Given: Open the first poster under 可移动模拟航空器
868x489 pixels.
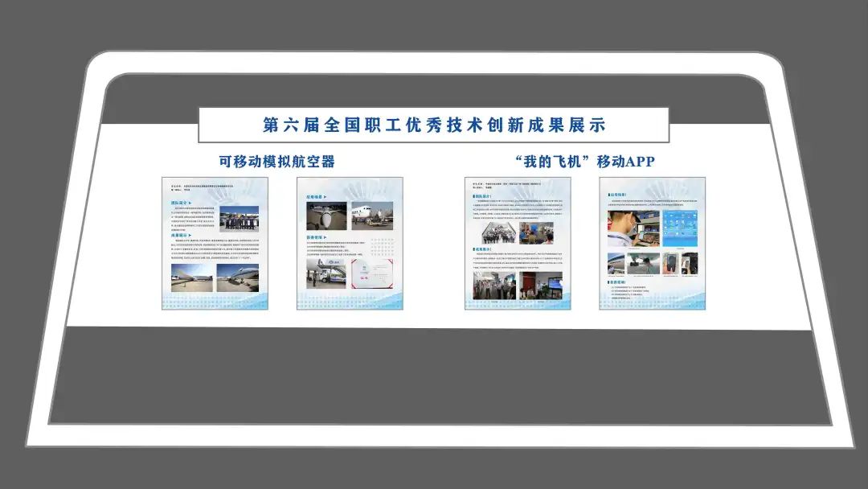Looking at the screenshot, I should (x=215, y=243).
